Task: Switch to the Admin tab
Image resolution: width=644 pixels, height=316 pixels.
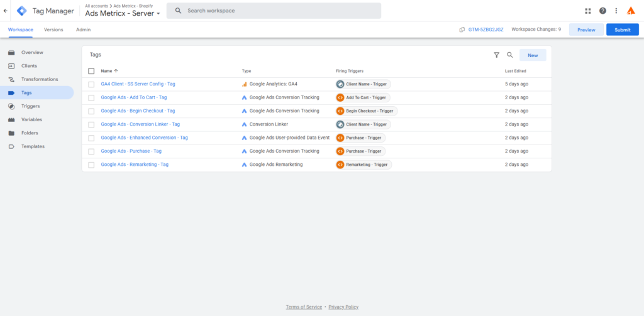Action: click(x=84, y=30)
